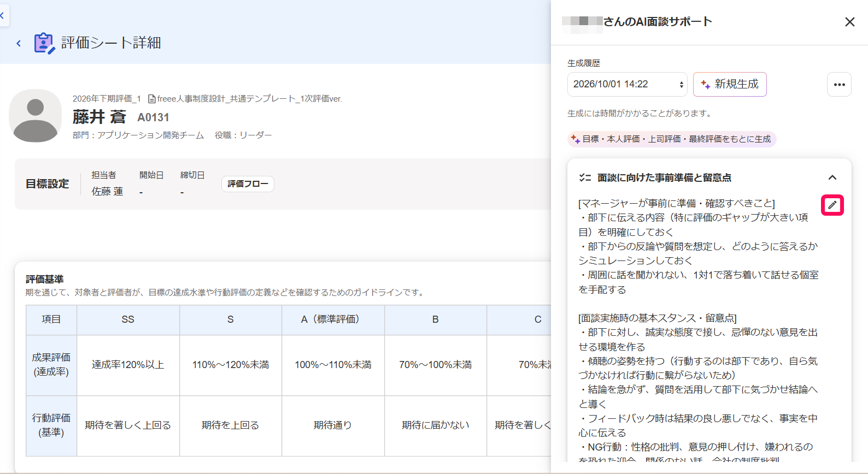This screenshot has height=474, width=868.
Task: Click the cell 期待を上回る
Action: (231, 425)
